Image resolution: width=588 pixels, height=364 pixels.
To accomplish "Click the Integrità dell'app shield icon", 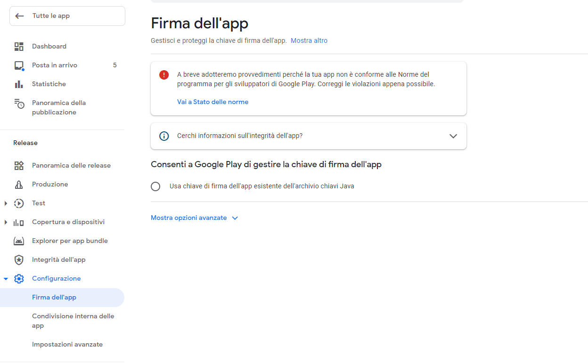I will [19, 260].
